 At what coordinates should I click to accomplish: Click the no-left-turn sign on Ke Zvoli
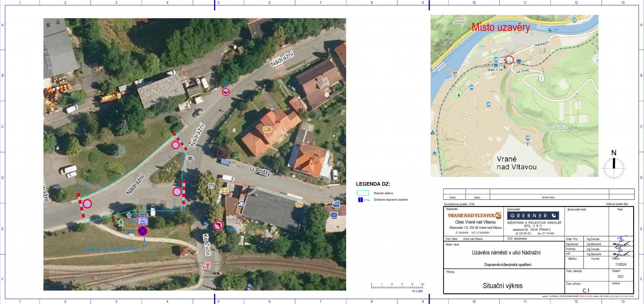(x=218, y=225)
